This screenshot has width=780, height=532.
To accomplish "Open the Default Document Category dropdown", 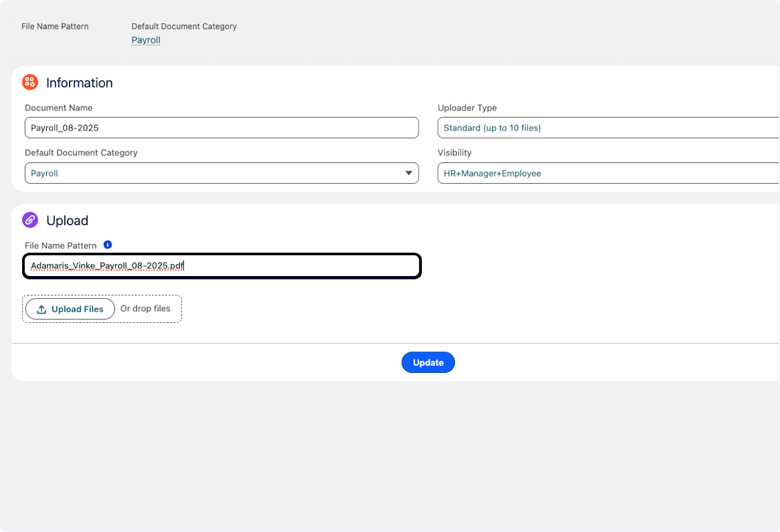I will (221, 173).
